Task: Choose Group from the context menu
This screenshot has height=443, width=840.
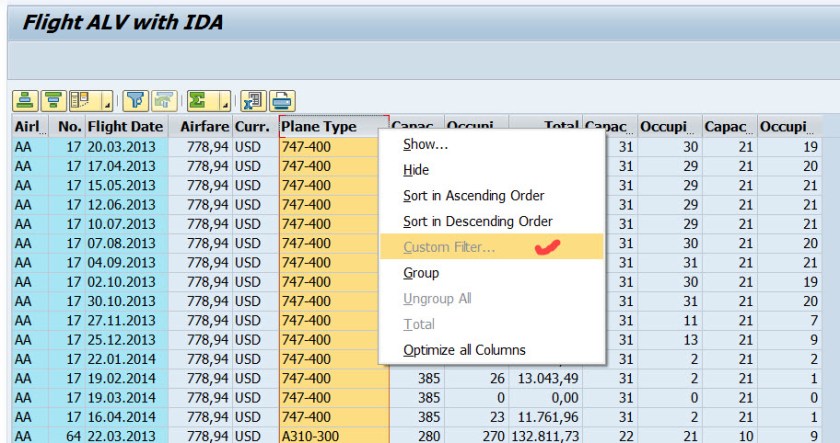Action: [x=492, y=273]
